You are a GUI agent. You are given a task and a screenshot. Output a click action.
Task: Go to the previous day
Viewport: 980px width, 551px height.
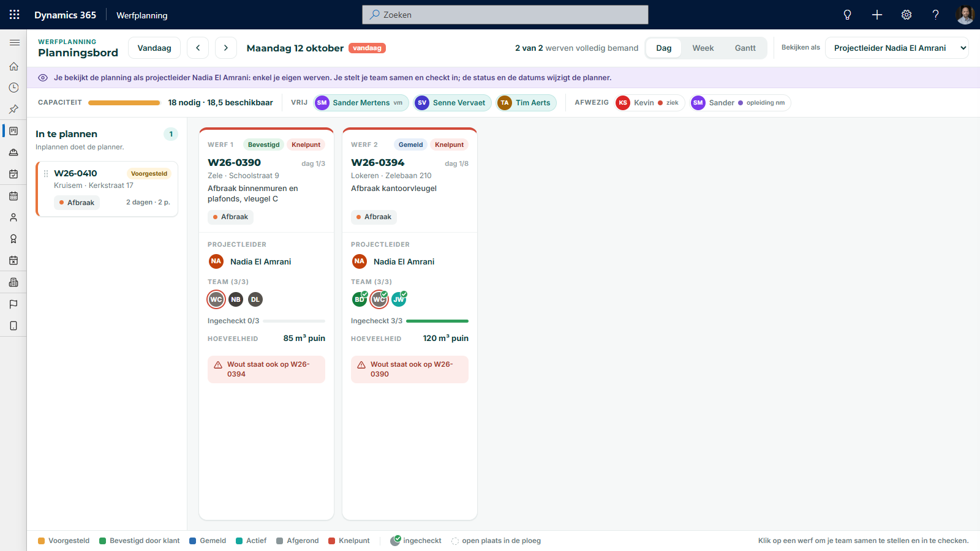pyautogui.click(x=198, y=48)
